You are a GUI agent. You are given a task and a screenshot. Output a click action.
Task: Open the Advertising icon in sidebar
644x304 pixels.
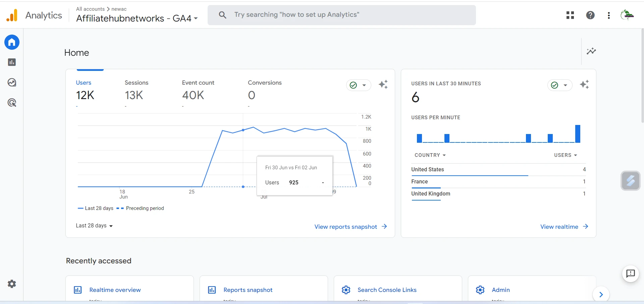pos(12,103)
